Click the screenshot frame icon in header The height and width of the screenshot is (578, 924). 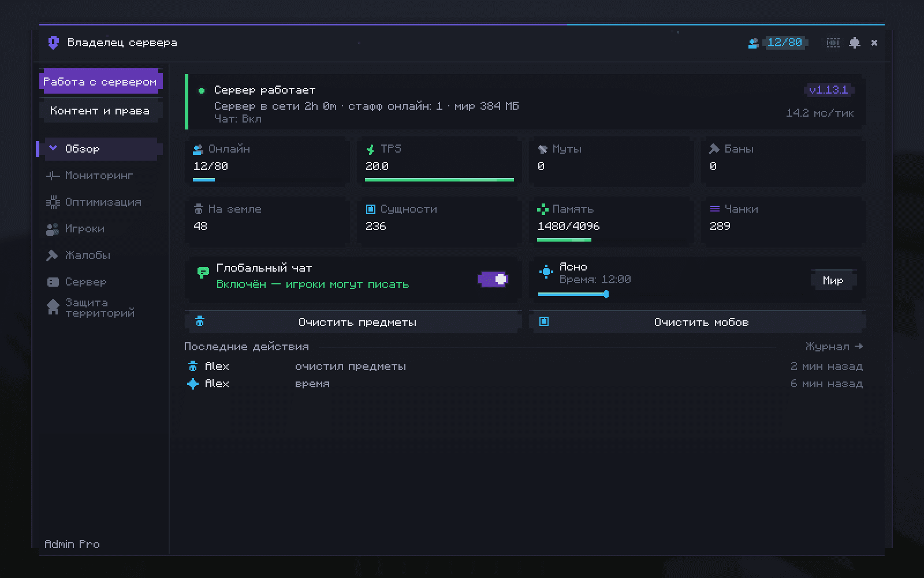833,43
